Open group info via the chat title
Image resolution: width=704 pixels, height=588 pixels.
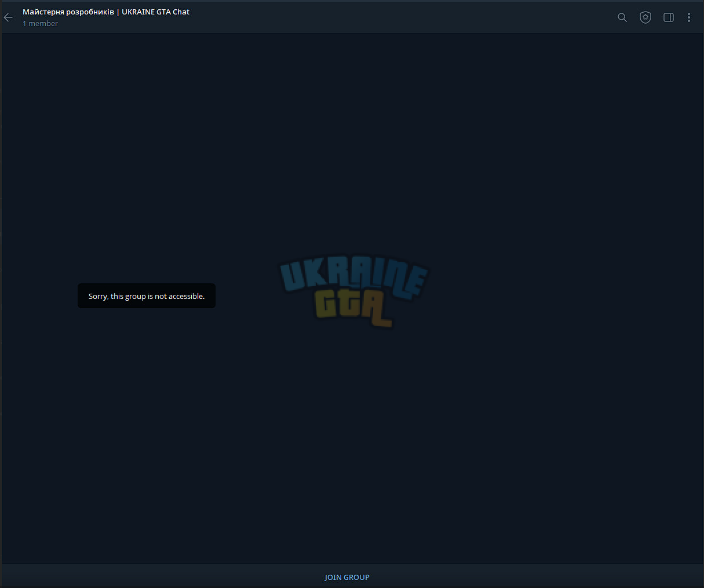pyautogui.click(x=106, y=12)
